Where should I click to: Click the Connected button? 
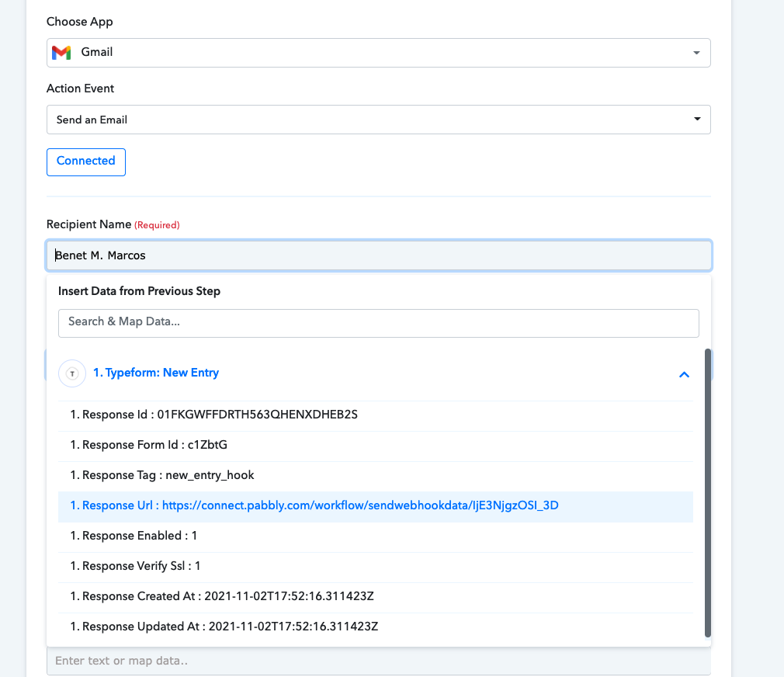coord(86,162)
